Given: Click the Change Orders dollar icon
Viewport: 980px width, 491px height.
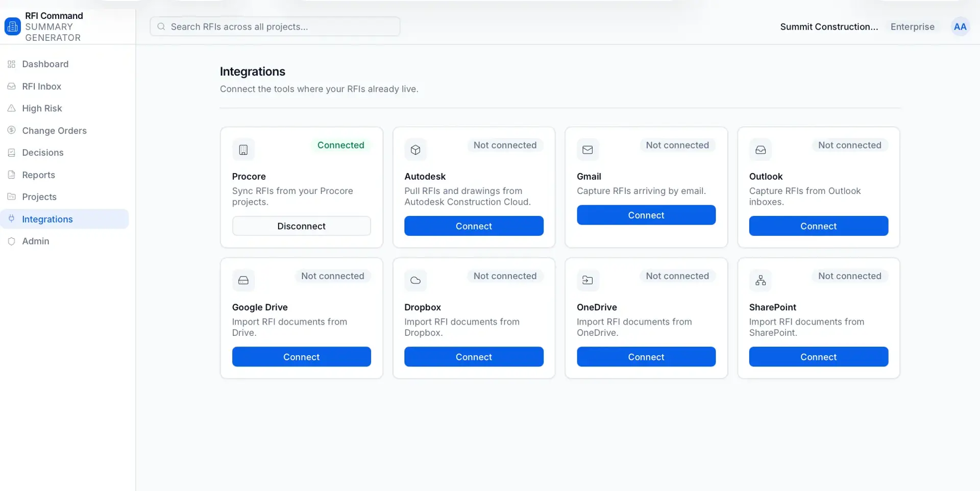Looking at the screenshot, I should 11,130.
